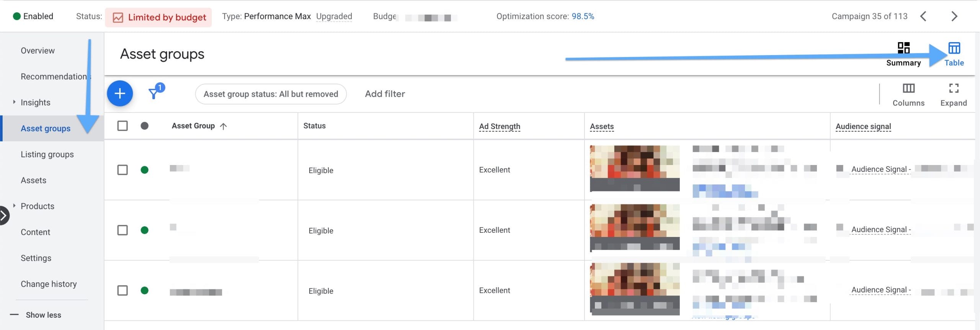
Task: Check the third asset group row checkbox
Action: (122, 291)
